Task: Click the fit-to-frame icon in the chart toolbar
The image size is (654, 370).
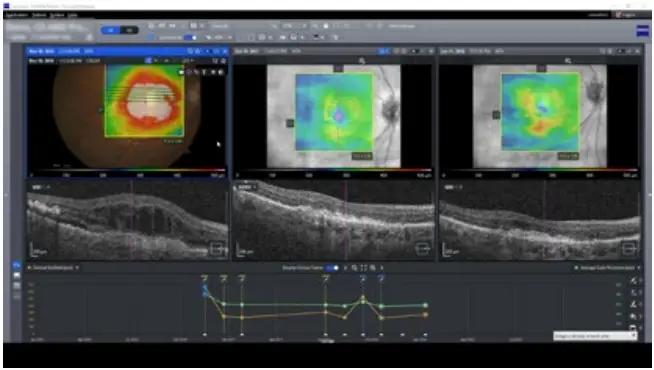Action: pyautogui.click(x=364, y=268)
